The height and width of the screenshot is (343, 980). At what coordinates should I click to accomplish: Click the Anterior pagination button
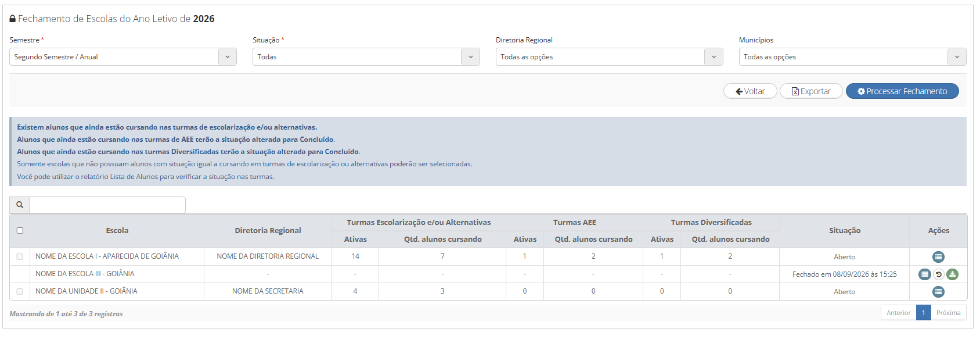899,313
